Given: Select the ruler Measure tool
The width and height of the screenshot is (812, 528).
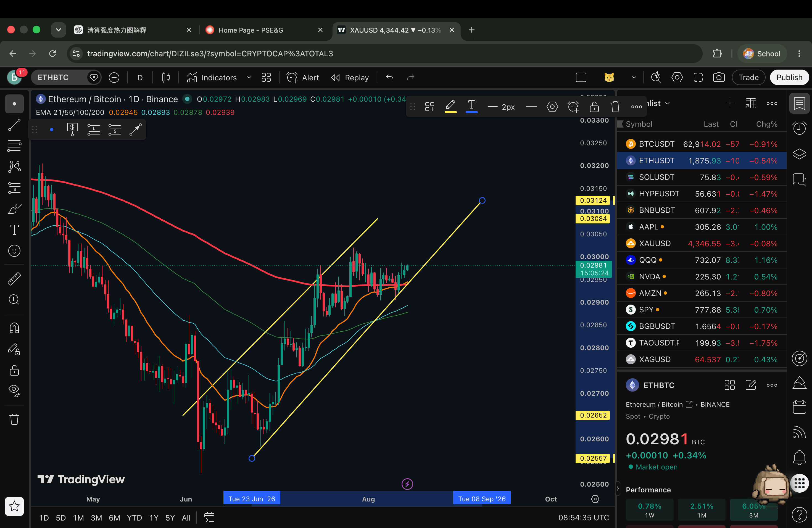Looking at the screenshot, I should [x=14, y=279].
